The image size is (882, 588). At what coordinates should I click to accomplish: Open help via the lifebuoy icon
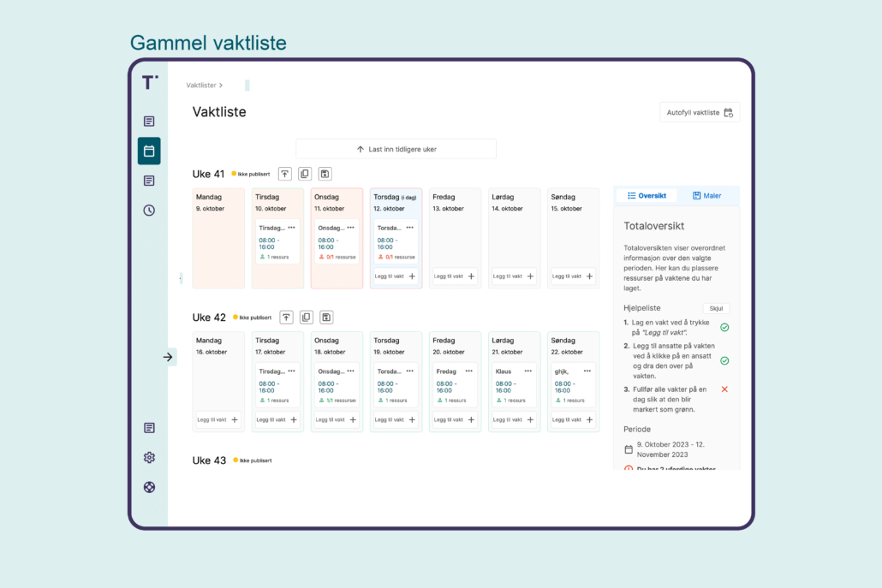click(x=149, y=487)
